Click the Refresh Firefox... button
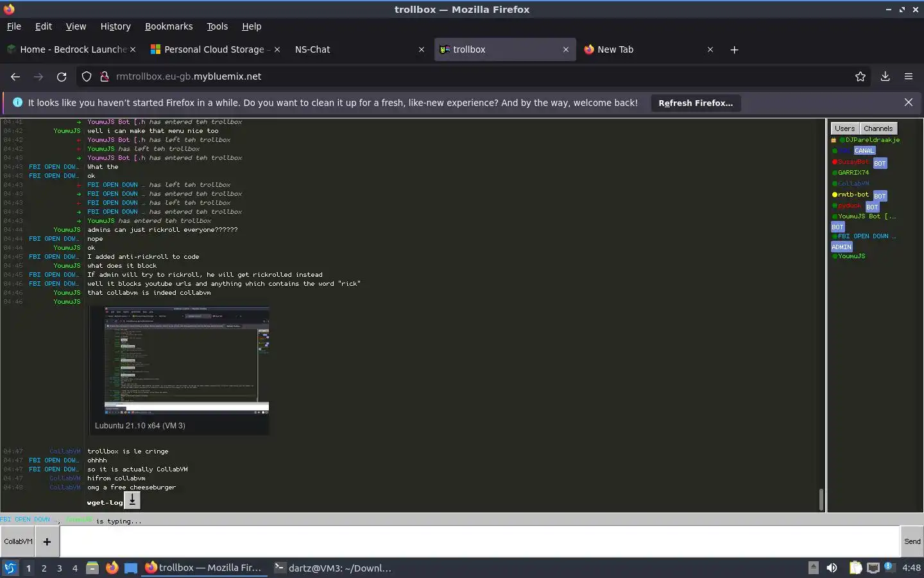Image resolution: width=924 pixels, height=578 pixels. click(x=696, y=103)
